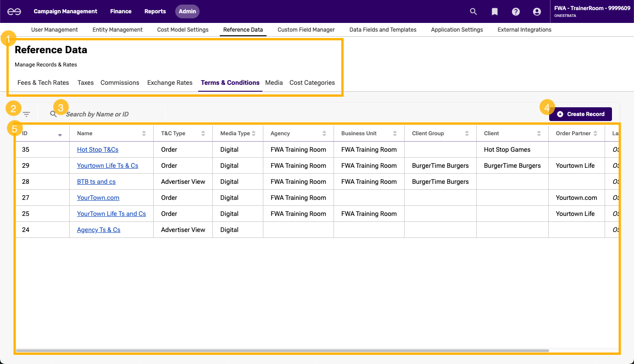Click the infinity logo home icon
Image resolution: width=634 pixels, height=364 pixels.
tap(14, 11)
